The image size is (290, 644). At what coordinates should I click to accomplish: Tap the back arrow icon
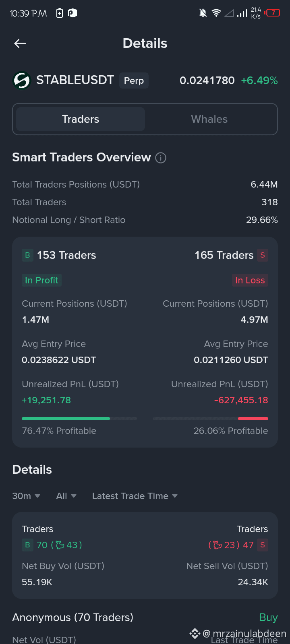point(20,43)
